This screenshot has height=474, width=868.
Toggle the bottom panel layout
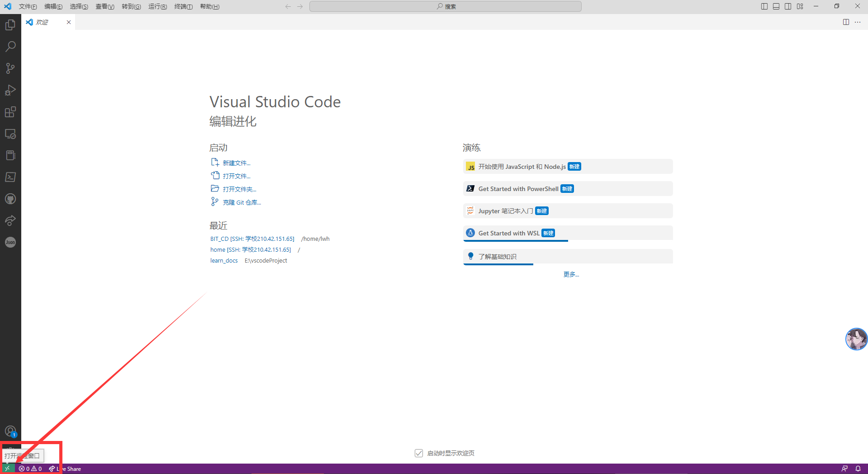click(x=776, y=6)
